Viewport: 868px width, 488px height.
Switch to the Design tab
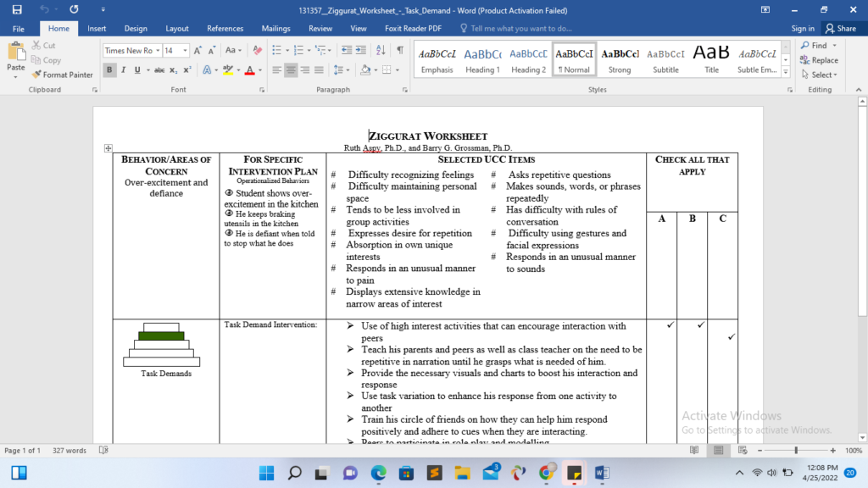point(136,28)
